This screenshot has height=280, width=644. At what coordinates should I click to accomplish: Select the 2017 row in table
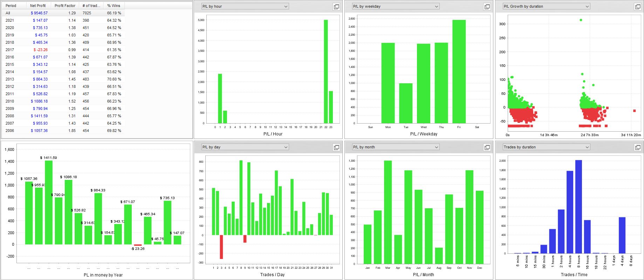[63, 50]
